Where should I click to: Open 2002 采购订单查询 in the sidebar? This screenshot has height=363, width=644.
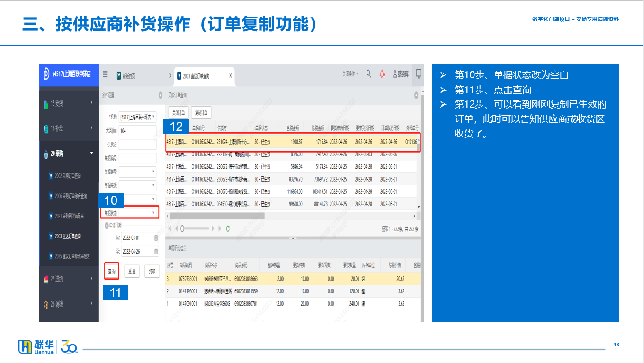[68, 176]
